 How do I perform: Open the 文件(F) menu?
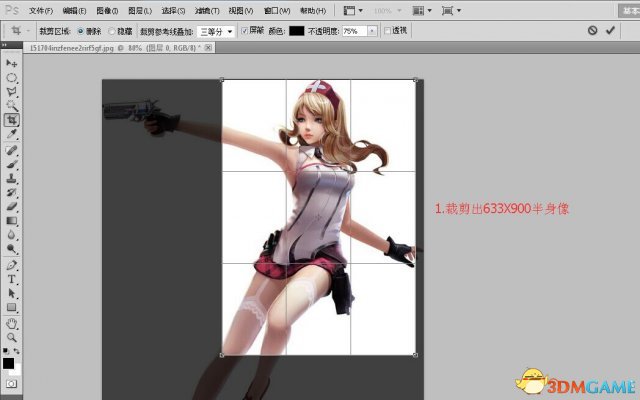(x=41, y=11)
